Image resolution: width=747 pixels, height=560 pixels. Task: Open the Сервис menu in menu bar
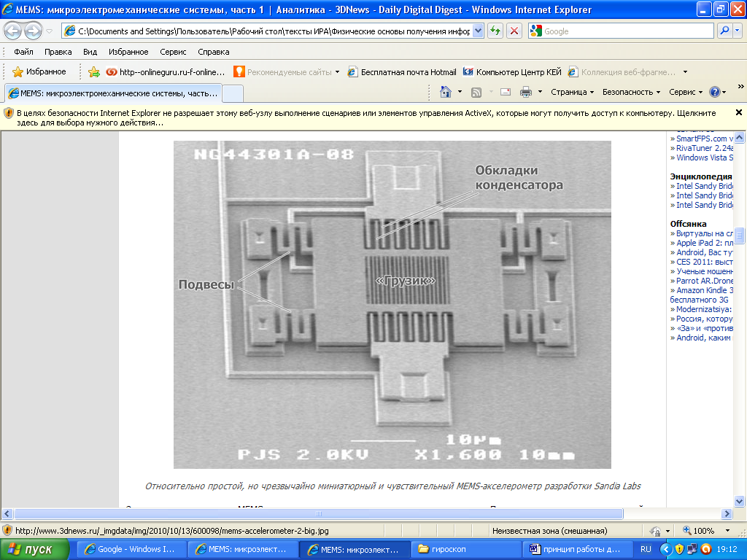pyautogui.click(x=173, y=52)
